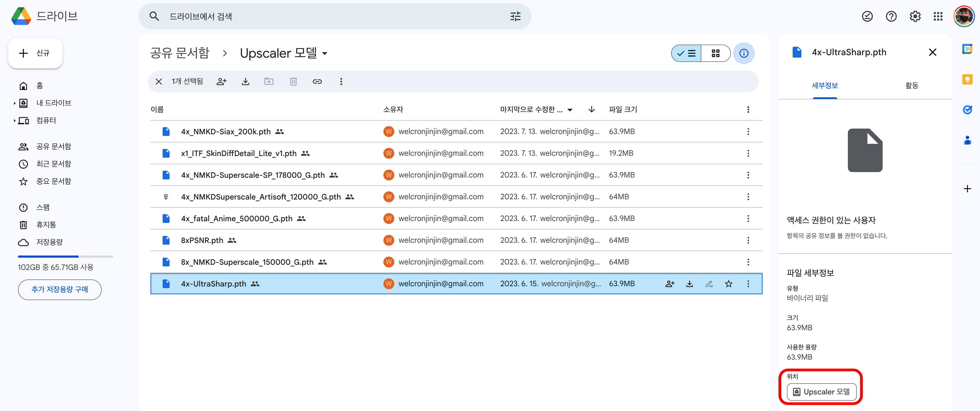Star the 4x-UltraSharp.pth file

tap(728, 284)
